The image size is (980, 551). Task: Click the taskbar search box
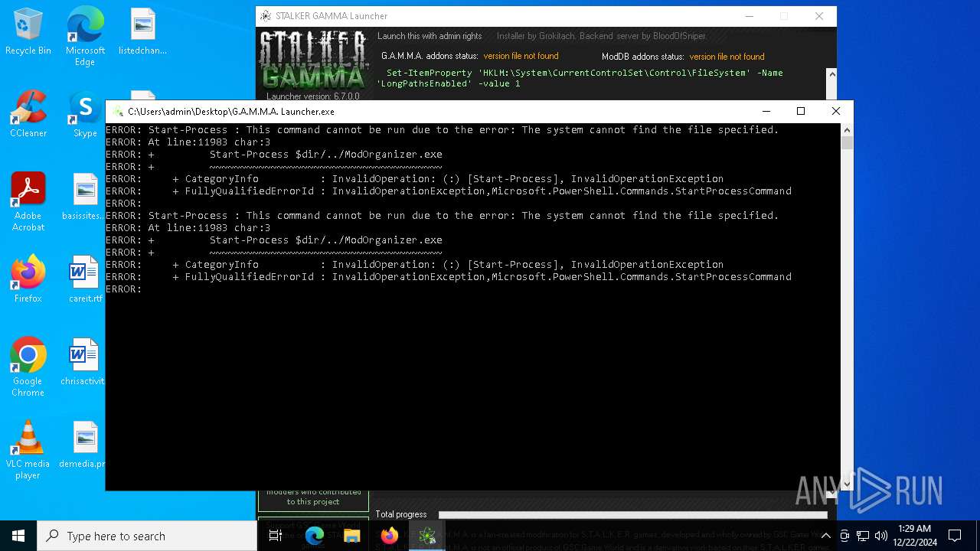click(x=147, y=536)
